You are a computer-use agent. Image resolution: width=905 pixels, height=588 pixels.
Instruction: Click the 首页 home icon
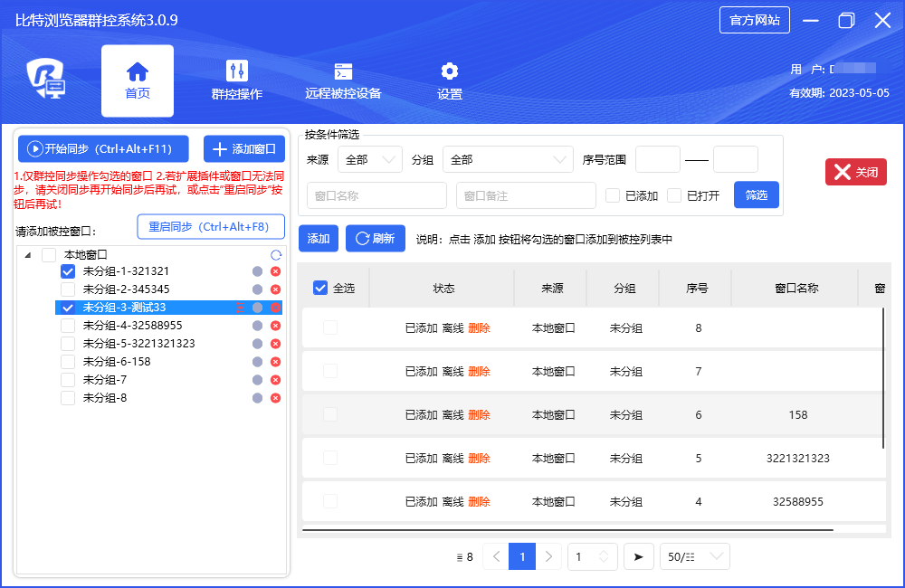click(138, 71)
